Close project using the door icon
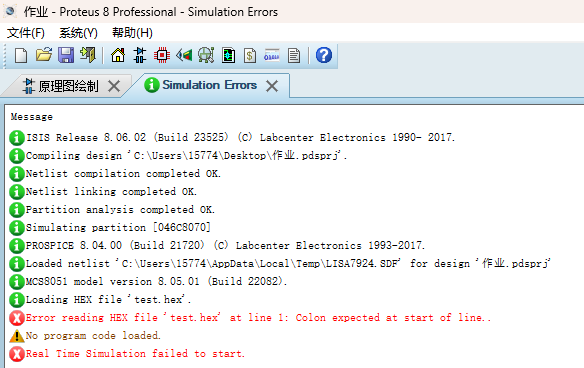 click(x=88, y=55)
